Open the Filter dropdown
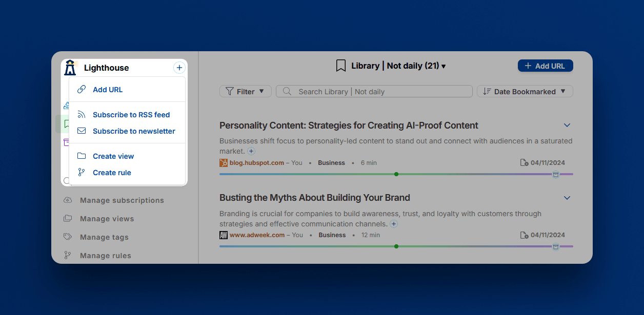The height and width of the screenshot is (315, 644). pyautogui.click(x=245, y=91)
